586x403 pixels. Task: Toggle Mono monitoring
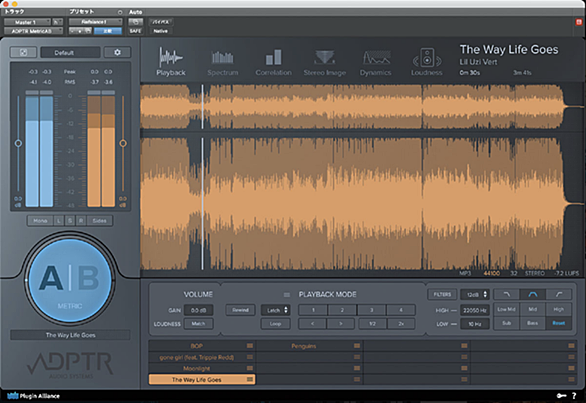point(40,221)
